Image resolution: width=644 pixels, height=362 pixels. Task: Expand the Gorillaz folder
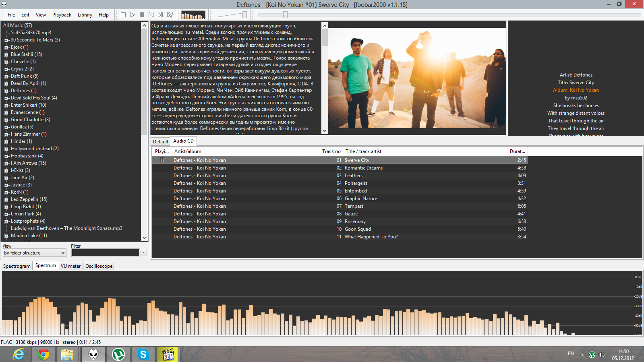pyautogui.click(x=6, y=127)
